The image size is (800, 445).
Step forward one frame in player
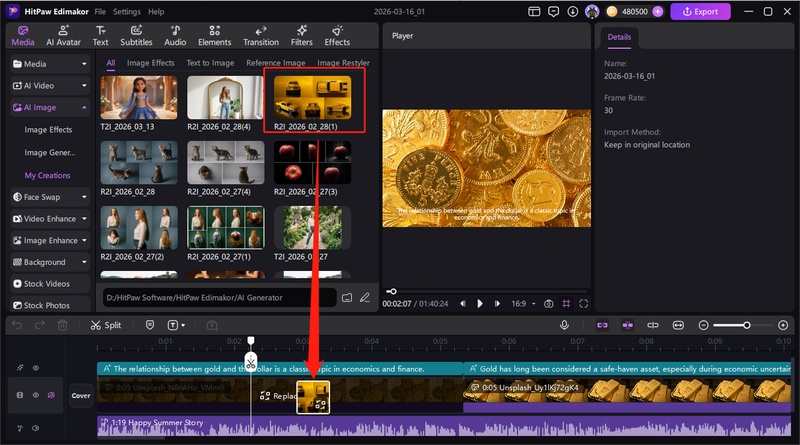click(x=497, y=304)
